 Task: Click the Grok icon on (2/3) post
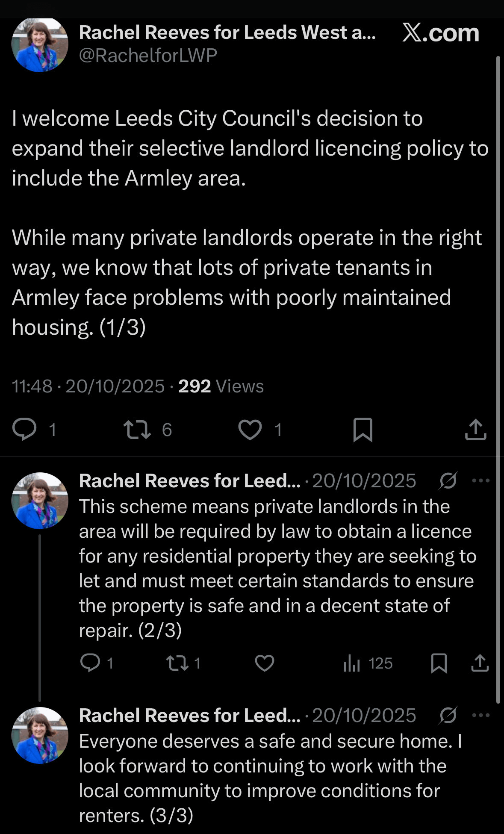(x=448, y=480)
